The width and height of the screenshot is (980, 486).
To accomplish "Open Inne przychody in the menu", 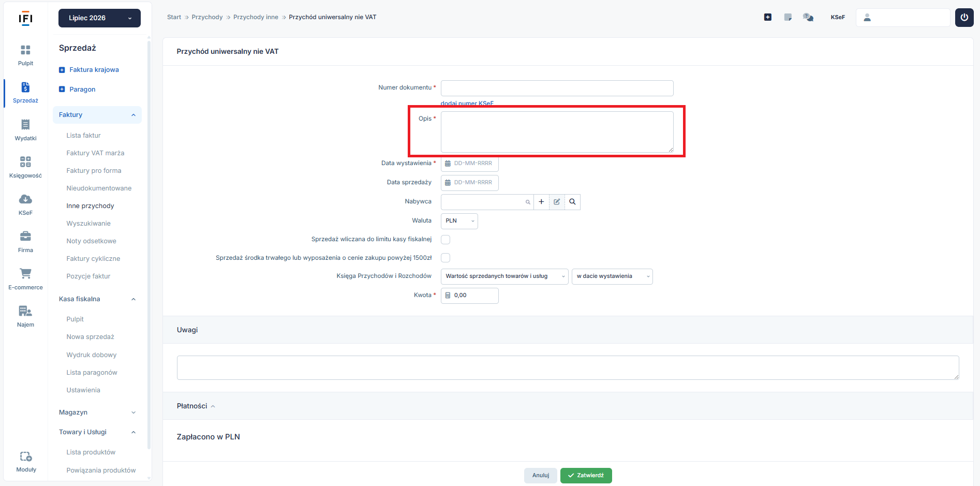I will tap(90, 206).
